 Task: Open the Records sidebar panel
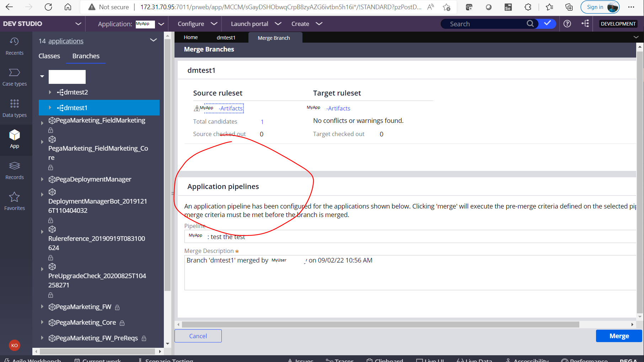(14, 170)
